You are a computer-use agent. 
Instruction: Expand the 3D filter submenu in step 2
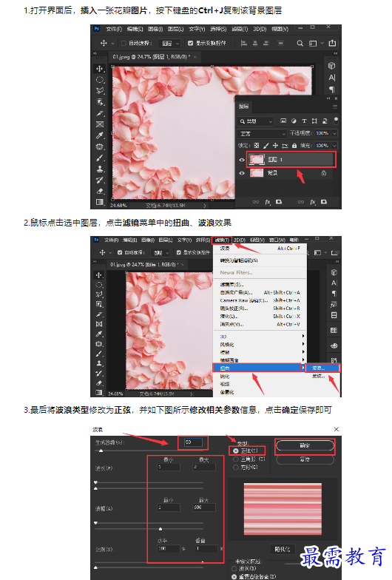[260, 336]
